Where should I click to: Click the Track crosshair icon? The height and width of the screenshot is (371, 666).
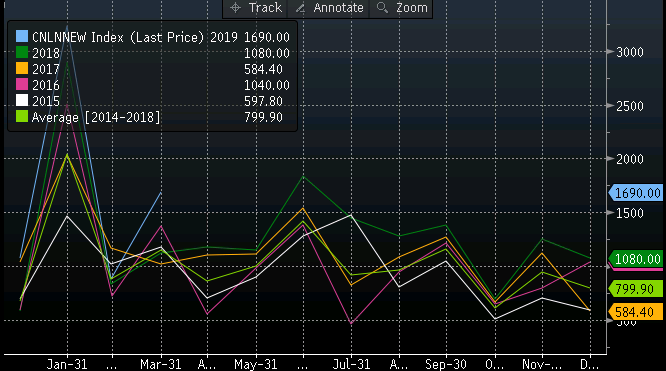[x=235, y=8]
